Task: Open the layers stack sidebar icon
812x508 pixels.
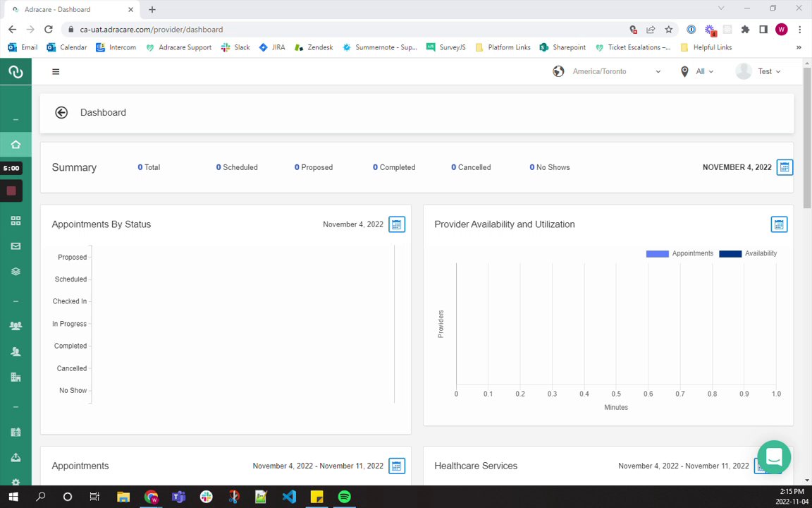Action: click(x=16, y=271)
